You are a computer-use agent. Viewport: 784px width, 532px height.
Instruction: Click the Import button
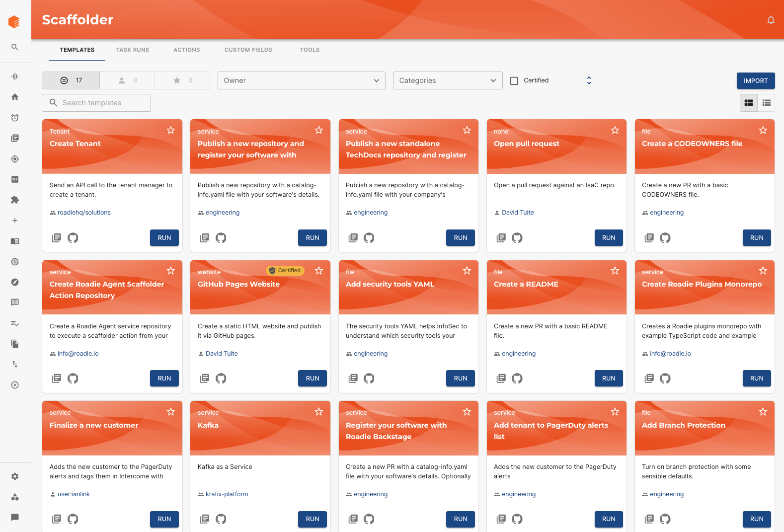(x=756, y=80)
